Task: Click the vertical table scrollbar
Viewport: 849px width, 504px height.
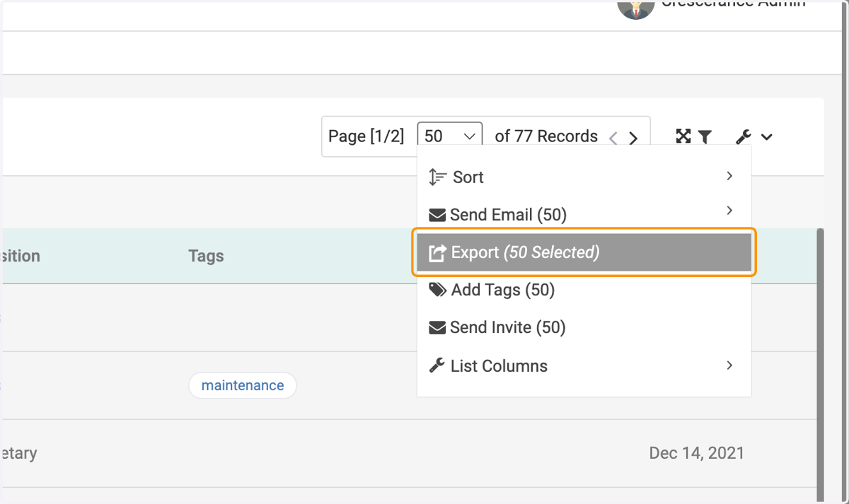Action: point(820,364)
